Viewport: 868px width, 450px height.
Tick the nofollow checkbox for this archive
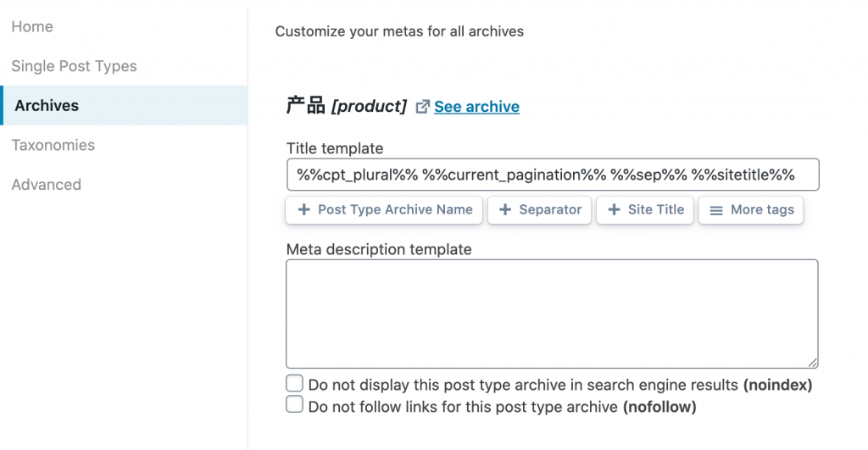(294, 405)
